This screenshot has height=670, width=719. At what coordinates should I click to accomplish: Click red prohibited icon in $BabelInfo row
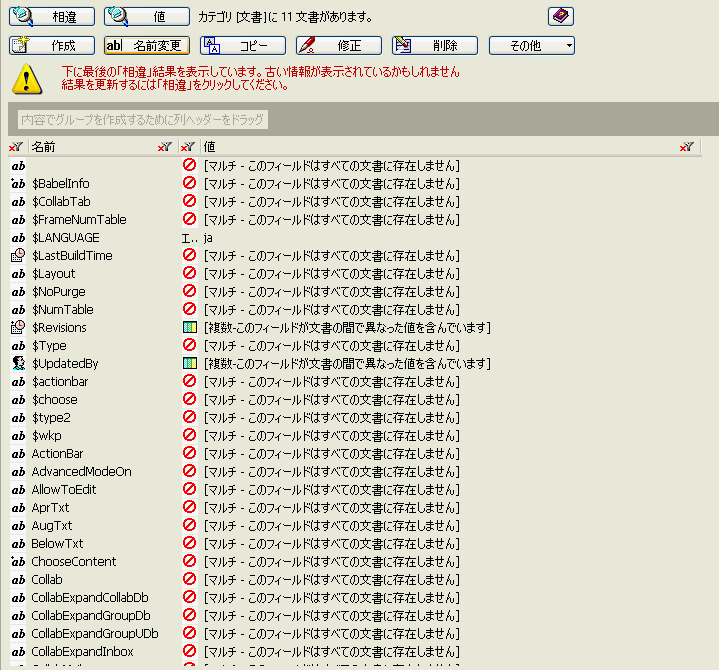[189, 184]
